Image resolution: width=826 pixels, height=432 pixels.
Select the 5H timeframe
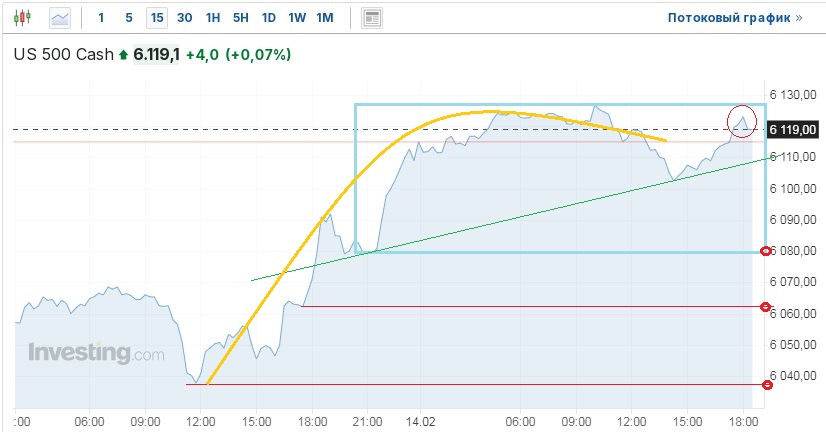241,18
